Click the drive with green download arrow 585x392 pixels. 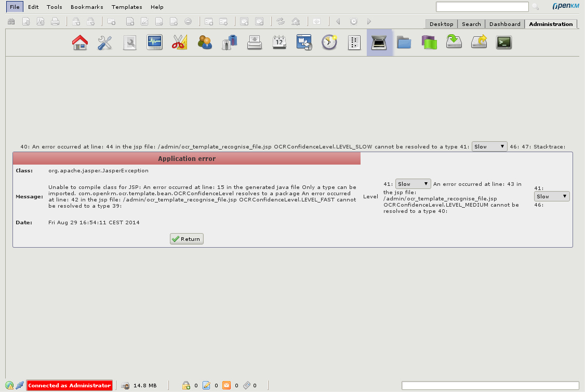454,43
